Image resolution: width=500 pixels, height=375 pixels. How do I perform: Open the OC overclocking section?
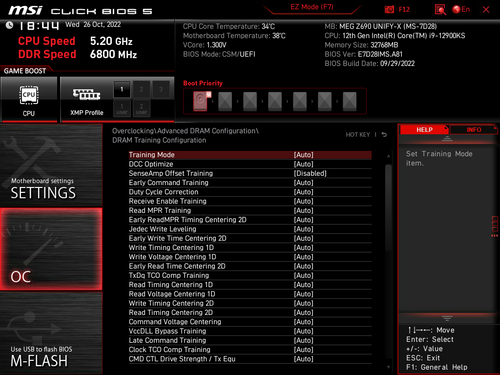tap(51, 249)
